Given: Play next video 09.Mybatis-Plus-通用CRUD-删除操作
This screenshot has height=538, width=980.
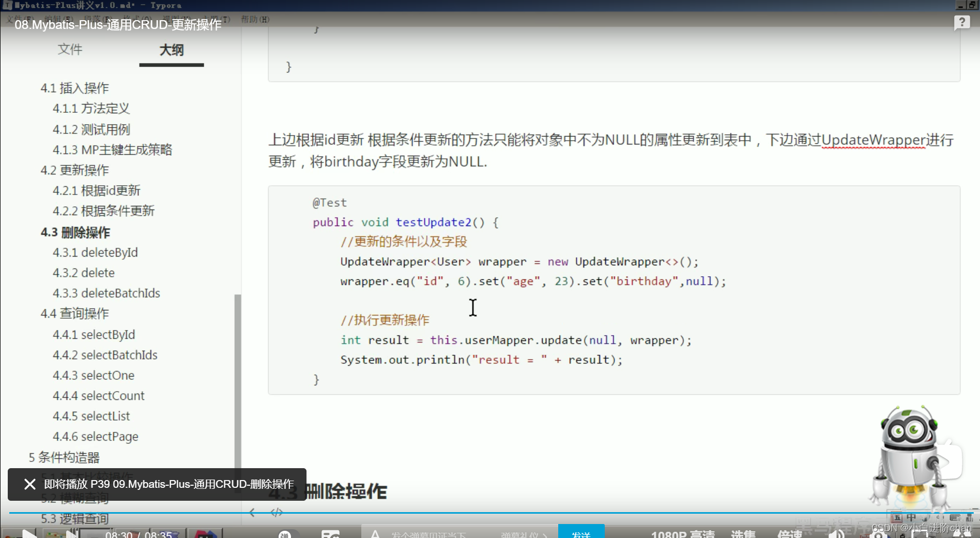Looking at the screenshot, I should (x=169, y=484).
